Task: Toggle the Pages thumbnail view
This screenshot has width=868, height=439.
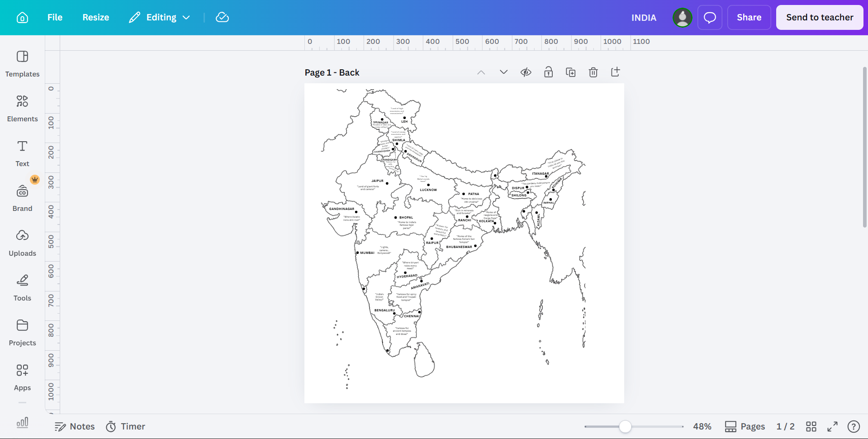Action: pos(745,426)
